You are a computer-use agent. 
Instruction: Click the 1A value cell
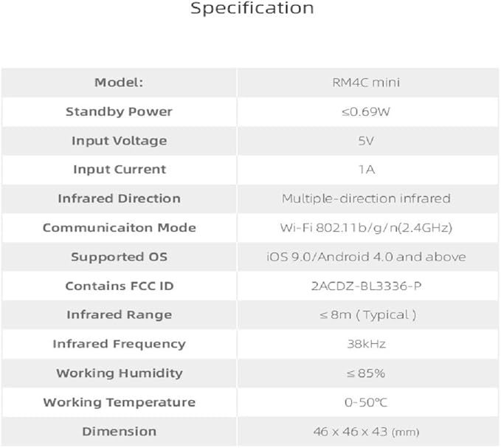pyautogui.click(x=367, y=169)
